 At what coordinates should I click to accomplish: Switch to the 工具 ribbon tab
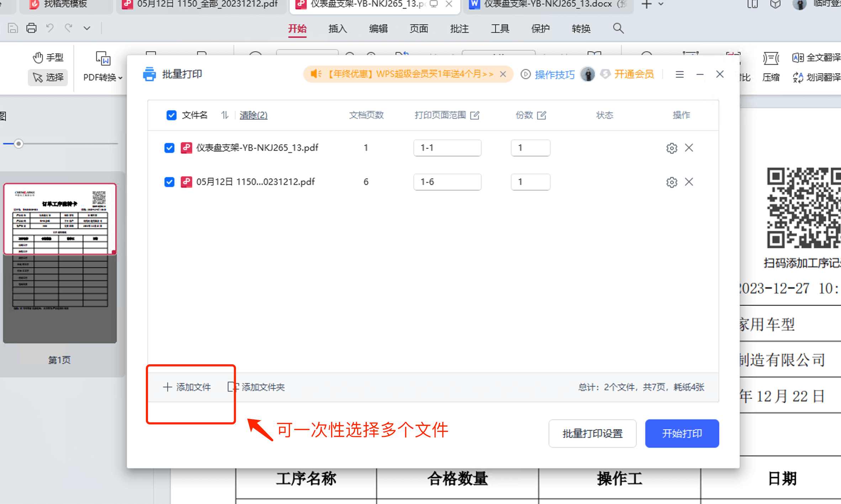coord(500,28)
